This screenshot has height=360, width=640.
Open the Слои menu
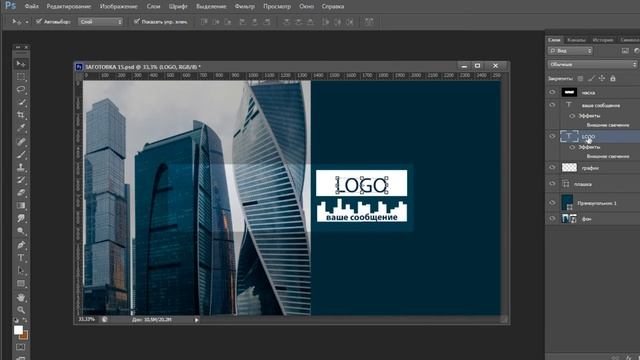point(153,7)
